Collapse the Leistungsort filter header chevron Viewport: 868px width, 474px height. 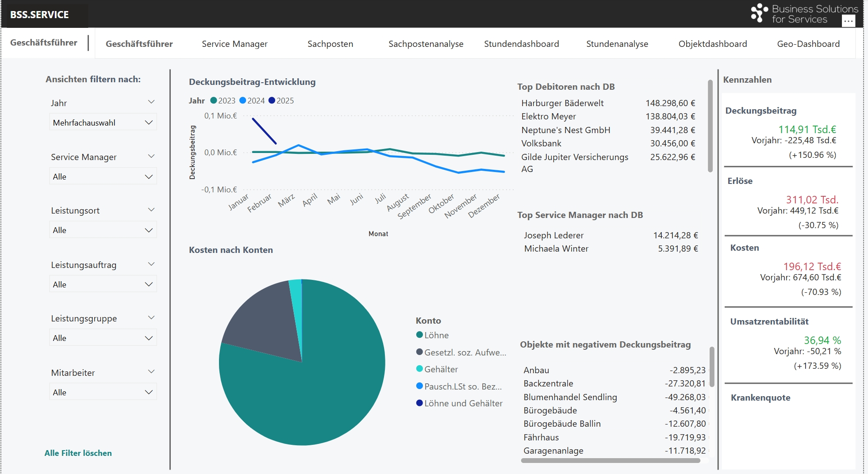pos(151,210)
